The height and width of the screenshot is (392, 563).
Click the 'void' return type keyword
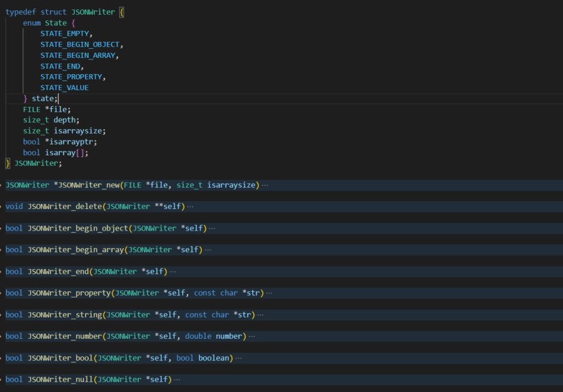pos(14,207)
